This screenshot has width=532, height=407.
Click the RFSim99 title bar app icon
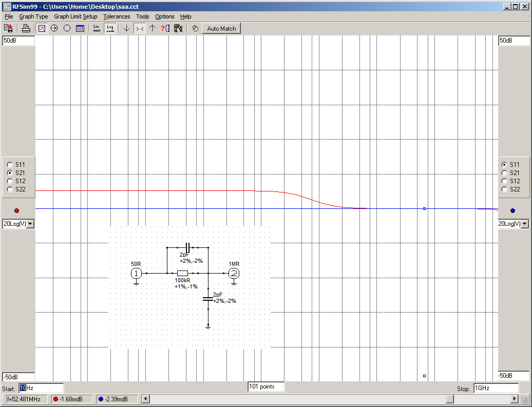pos(7,7)
